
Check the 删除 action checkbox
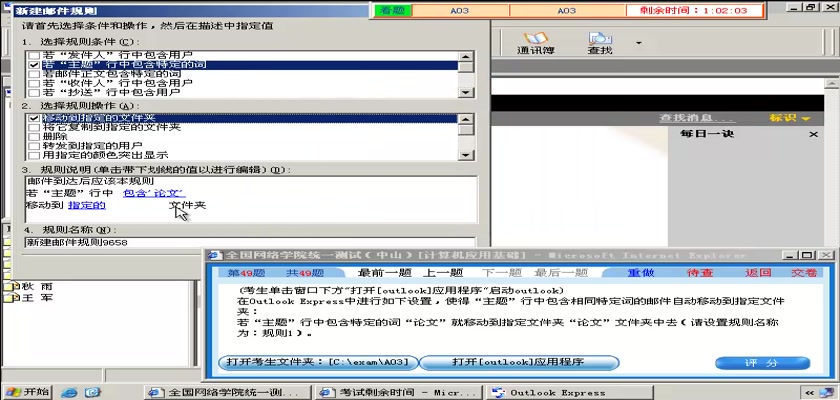(x=34, y=137)
